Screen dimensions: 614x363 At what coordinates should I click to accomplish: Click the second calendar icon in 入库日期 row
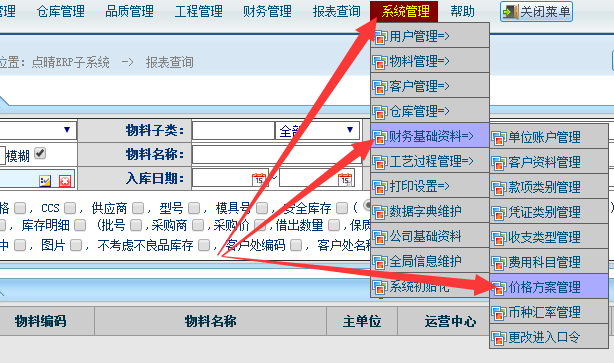(345, 179)
